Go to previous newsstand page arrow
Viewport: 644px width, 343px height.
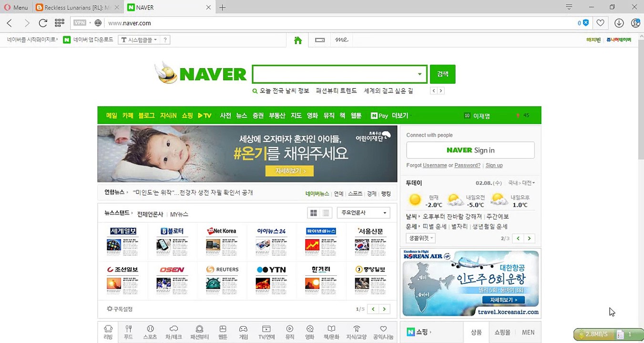pos(373,309)
